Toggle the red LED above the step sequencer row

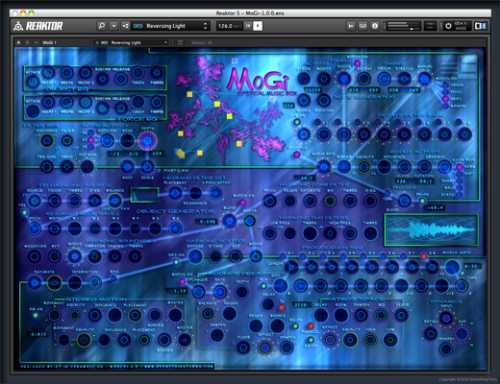click(x=424, y=256)
